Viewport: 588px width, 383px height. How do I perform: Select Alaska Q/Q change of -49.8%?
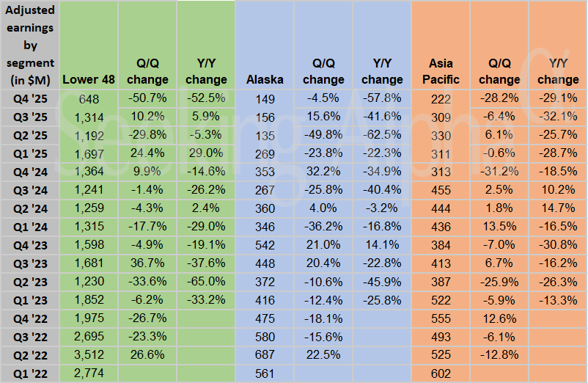pos(323,135)
